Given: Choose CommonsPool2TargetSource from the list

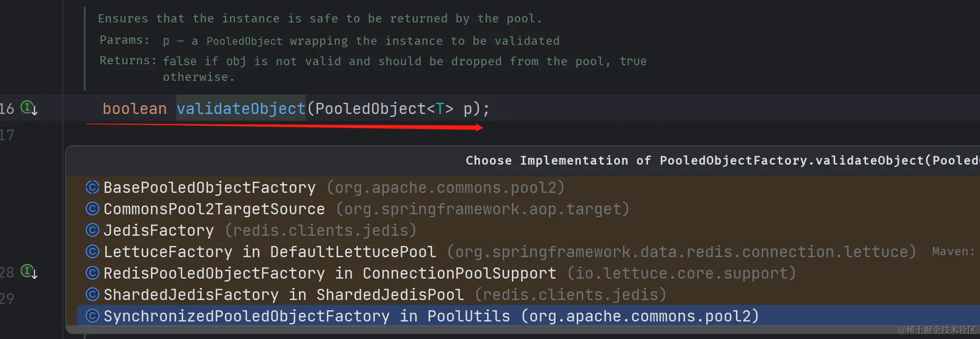Looking at the screenshot, I should pyautogui.click(x=214, y=209).
